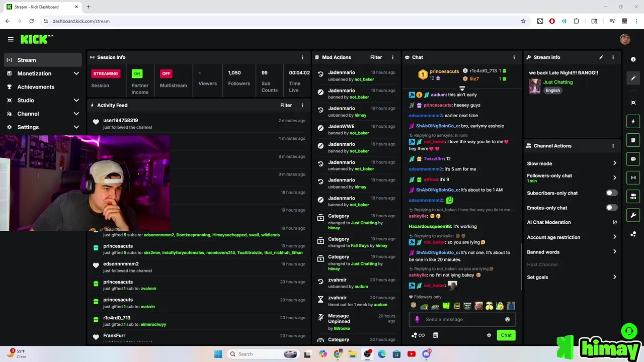Click the screen capture icon in right rail

click(x=633, y=103)
